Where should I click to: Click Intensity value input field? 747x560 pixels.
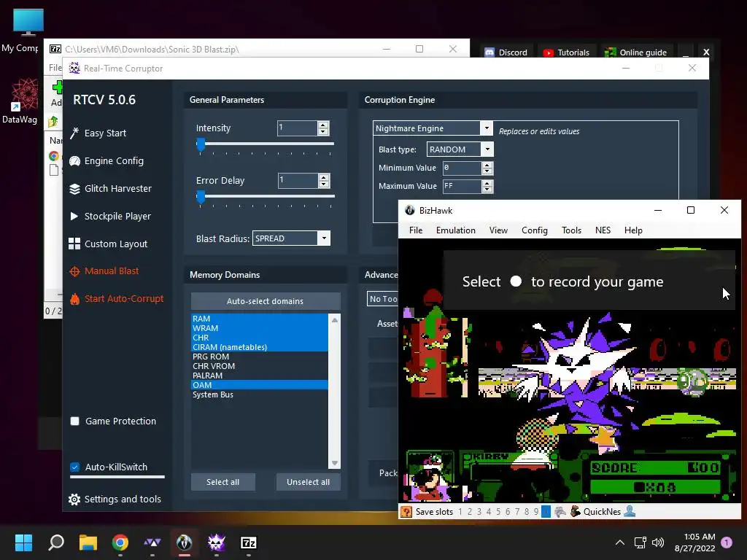click(298, 128)
